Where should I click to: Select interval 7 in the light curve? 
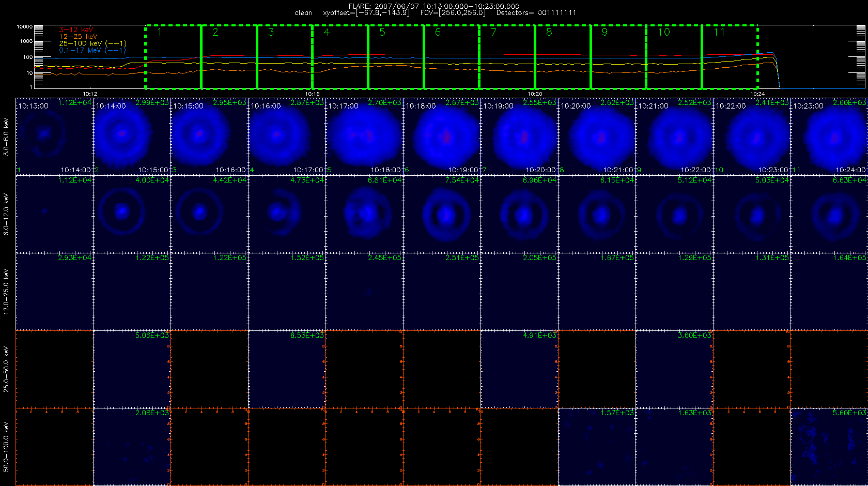pos(507,57)
